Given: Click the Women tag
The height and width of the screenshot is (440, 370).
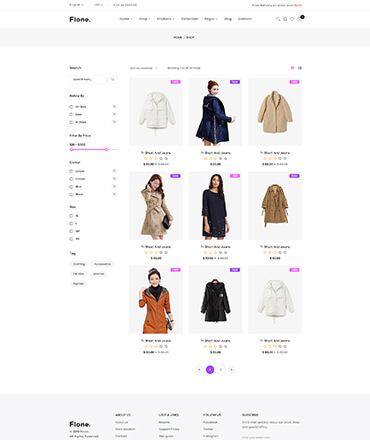Looking at the screenshot, I should 99,274.
